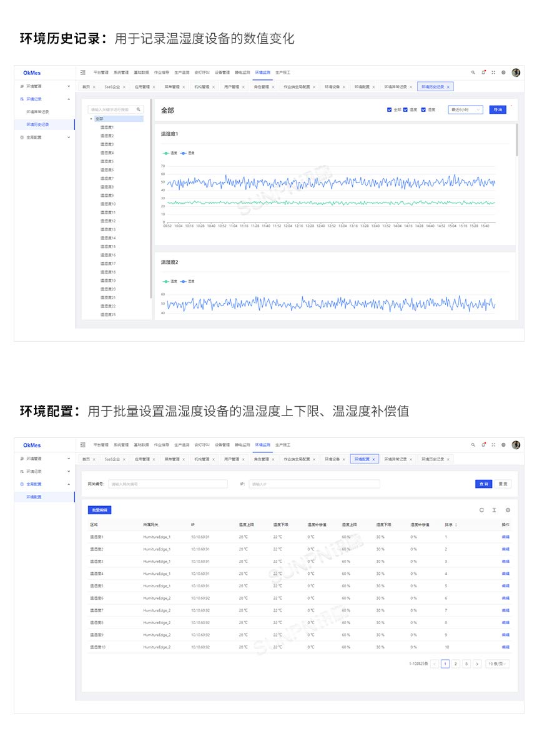Click the 导出 export button
Viewport: 537px width, 756px height.
498,109
